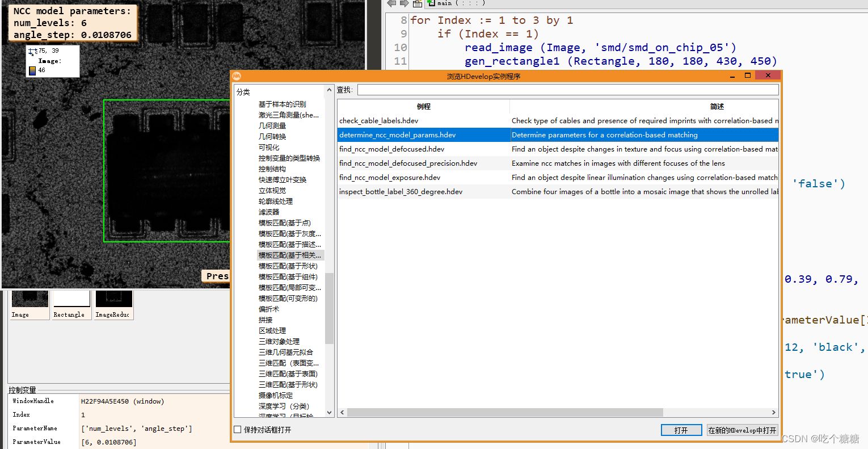Select category 拼接
Screen dimensions: 868x449
click(266, 320)
